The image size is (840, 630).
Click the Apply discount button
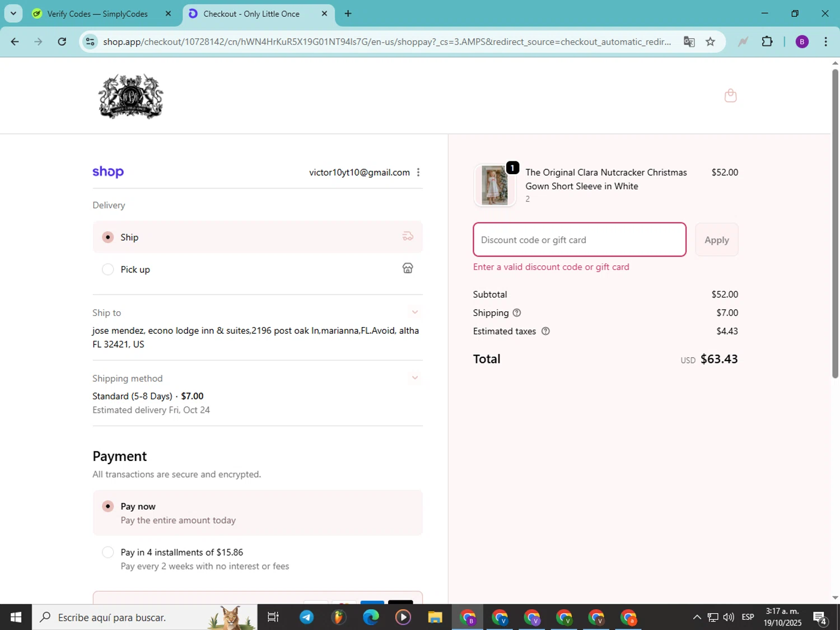tap(717, 240)
